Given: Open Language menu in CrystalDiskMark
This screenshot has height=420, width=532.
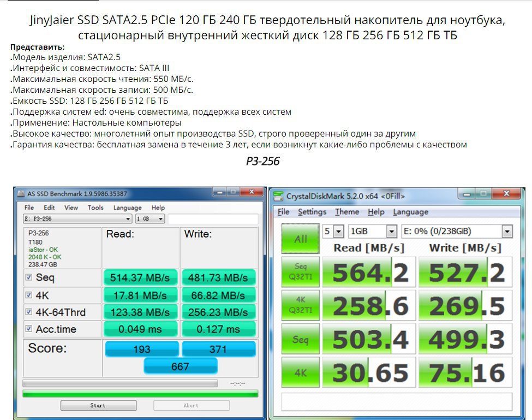Looking at the screenshot, I should click(410, 212).
